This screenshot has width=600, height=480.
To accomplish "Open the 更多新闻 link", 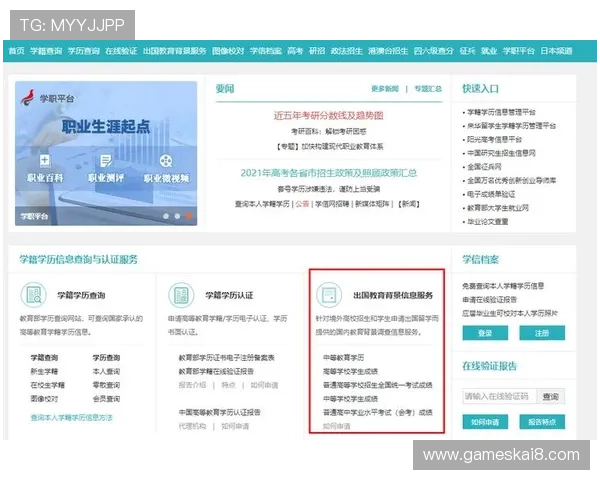I will coord(385,89).
